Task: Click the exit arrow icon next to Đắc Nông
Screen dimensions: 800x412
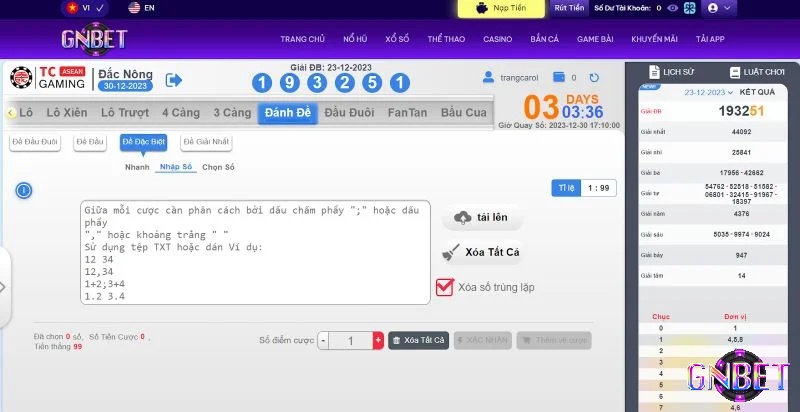Action: [173, 80]
